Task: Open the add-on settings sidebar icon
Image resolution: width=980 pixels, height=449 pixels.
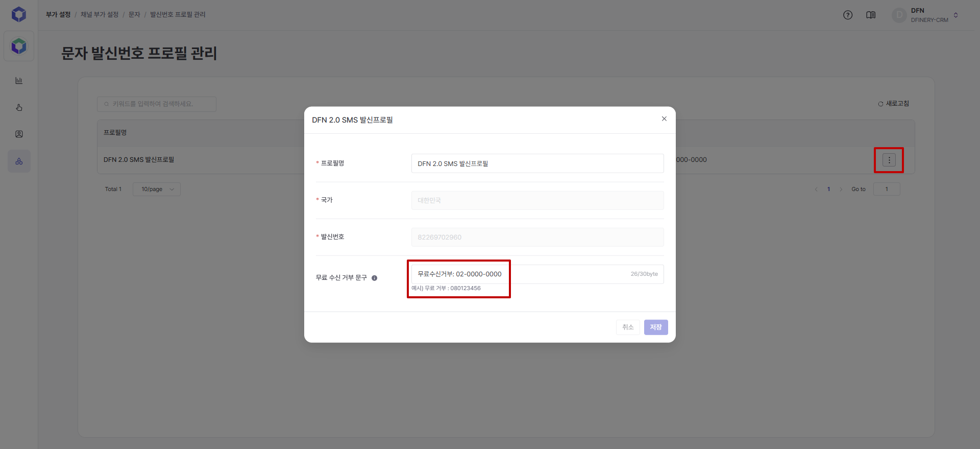Action: pos(19,161)
